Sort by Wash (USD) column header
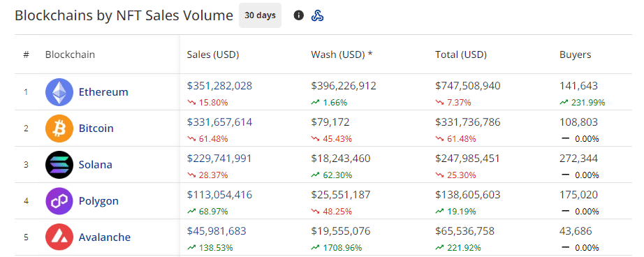Viewport: 644px width, 257px height. (342, 54)
